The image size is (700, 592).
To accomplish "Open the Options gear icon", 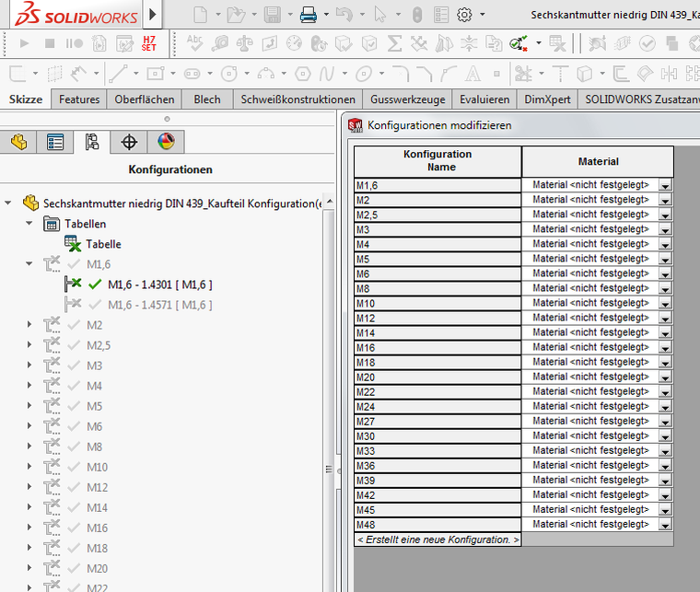I will click(x=464, y=15).
